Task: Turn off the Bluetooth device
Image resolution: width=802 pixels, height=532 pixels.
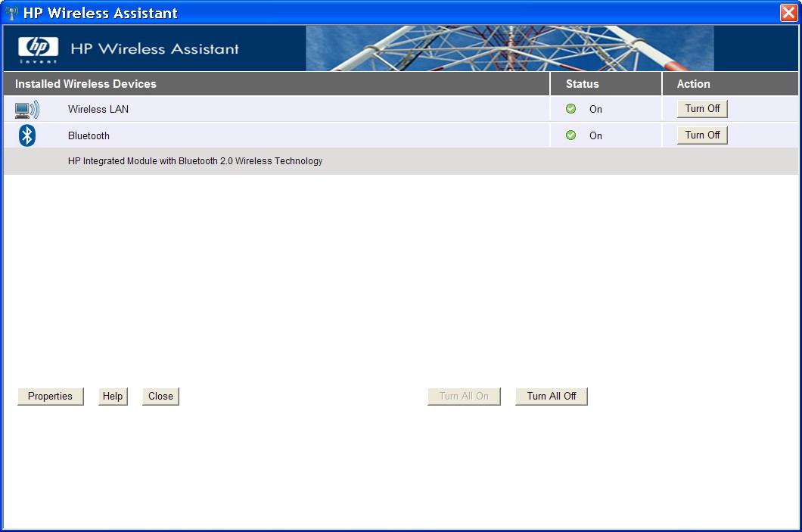Action: pyautogui.click(x=701, y=135)
